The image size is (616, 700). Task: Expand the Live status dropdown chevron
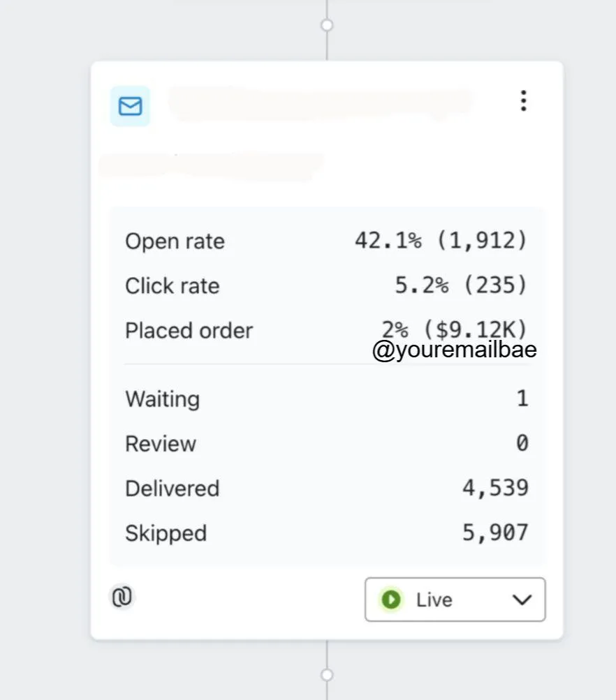pos(522,600)
